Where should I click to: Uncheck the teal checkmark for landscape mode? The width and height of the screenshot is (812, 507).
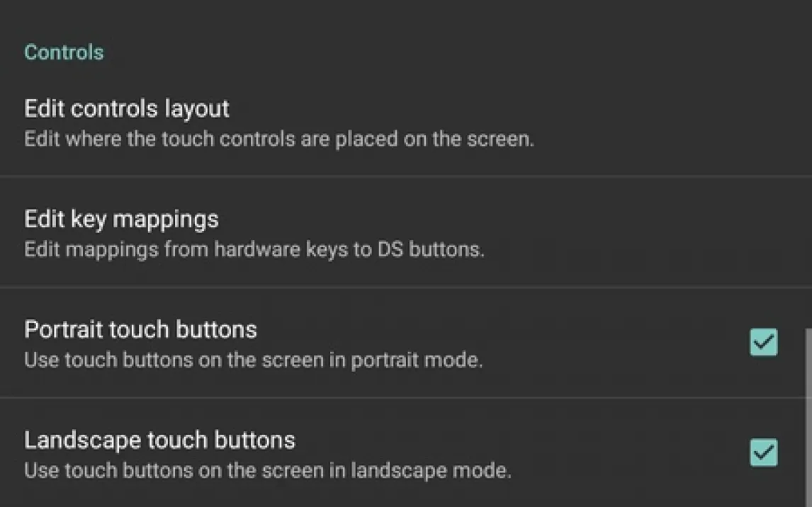(764, 452)
